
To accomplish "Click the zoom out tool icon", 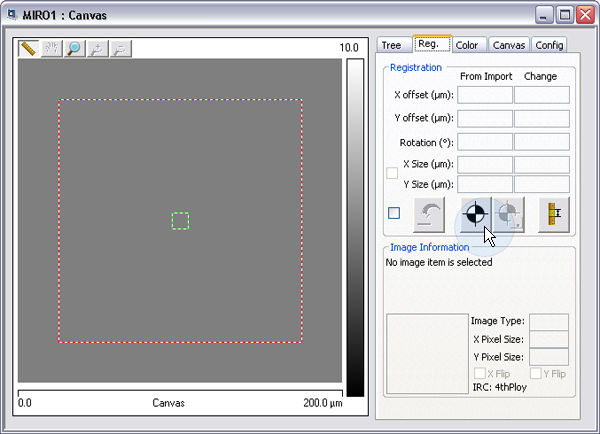I will (121, 49).
